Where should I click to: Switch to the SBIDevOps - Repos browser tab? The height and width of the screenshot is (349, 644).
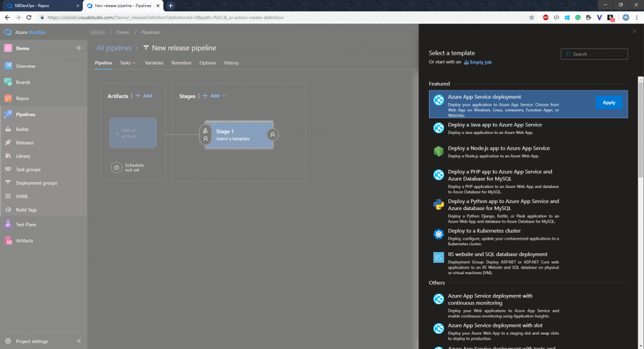point(41,6)
